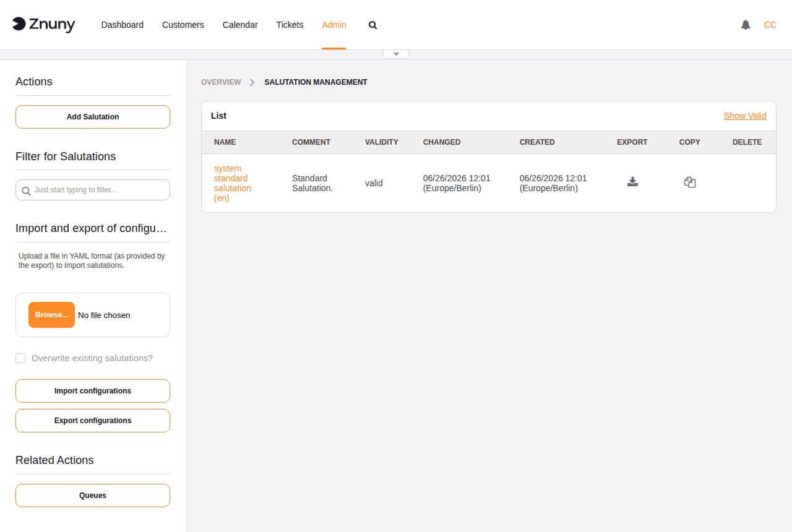
Task: Open the Customers menu
Action: click(183, 25)
